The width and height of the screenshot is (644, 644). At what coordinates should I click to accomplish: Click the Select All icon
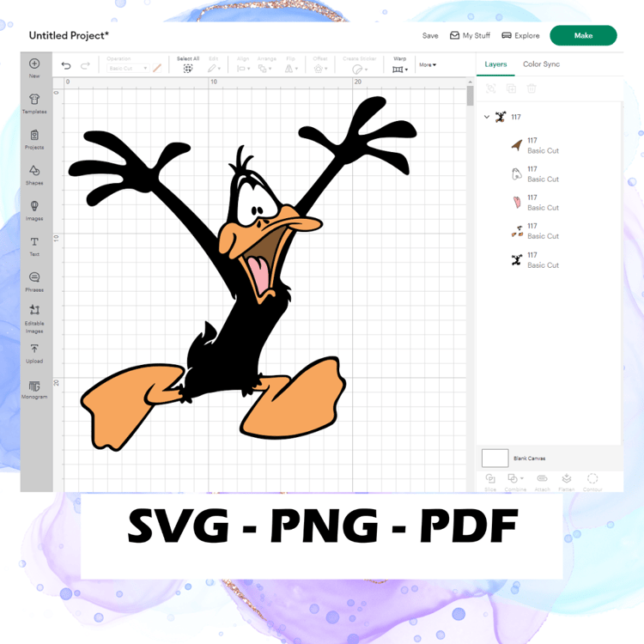click(x=188, y=69)
